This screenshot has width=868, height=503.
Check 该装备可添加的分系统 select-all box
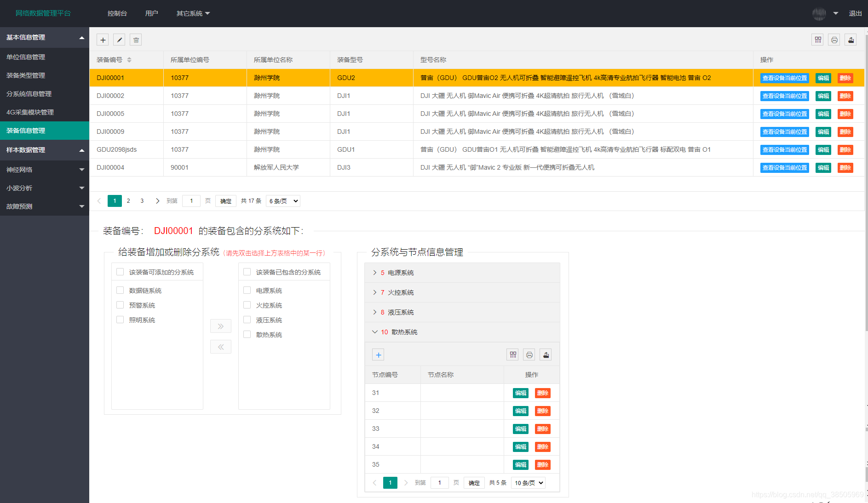click(x=120, y=272)
